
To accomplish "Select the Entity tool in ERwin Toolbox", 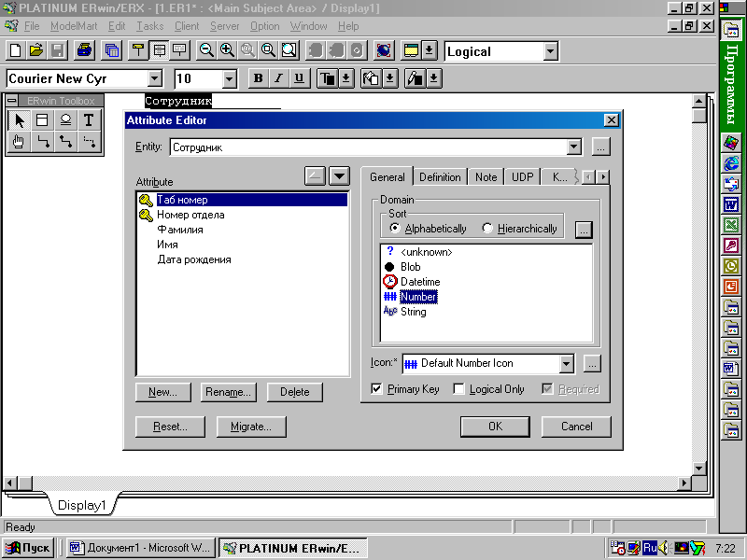I will tap(42, 120).
